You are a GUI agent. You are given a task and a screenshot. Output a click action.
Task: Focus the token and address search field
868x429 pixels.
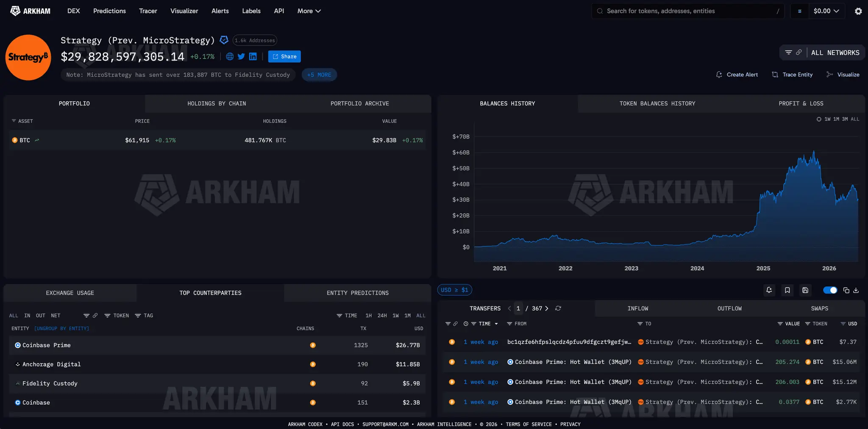point(688,11)
